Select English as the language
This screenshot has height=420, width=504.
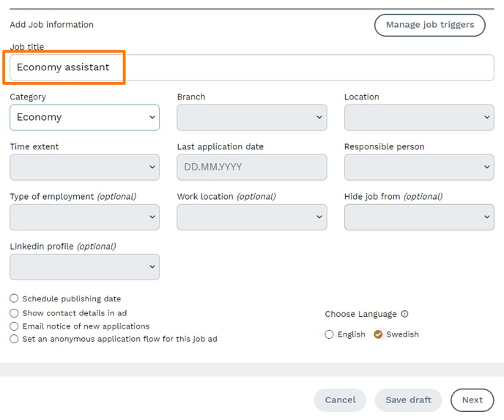tap(329, 334)
